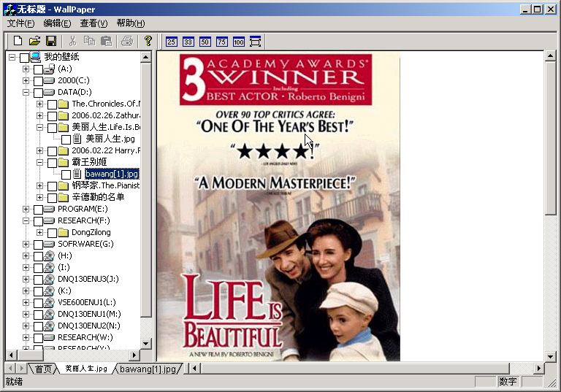Click the Paste clipboard icon
The width and height of the screenshot is (561, 392).
(x=106, y=41)
